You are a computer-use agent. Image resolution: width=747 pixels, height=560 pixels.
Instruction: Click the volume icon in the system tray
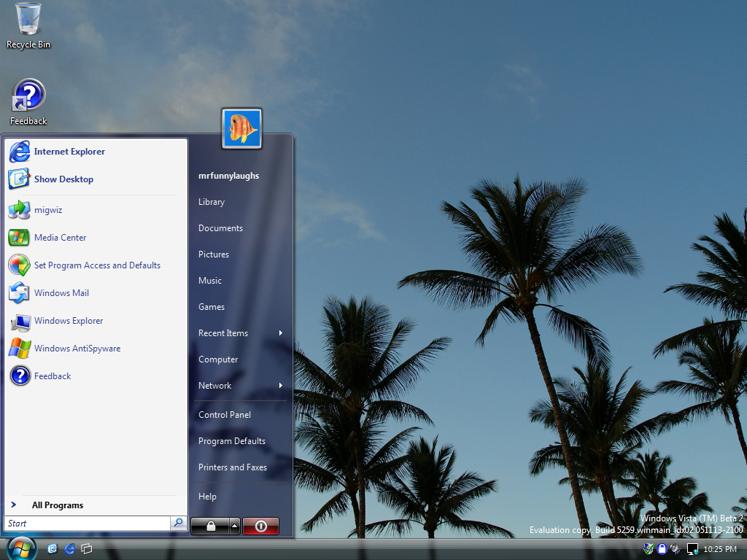(676, 549)
